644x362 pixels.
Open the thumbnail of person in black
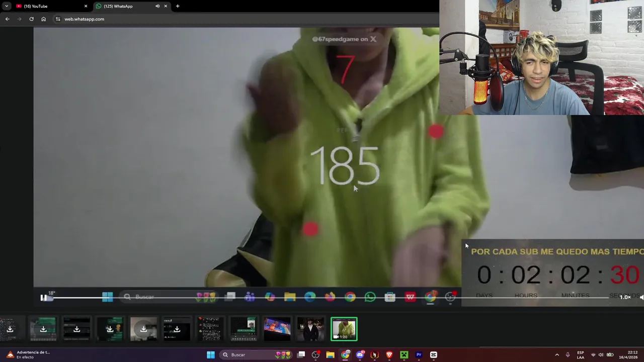310,329
